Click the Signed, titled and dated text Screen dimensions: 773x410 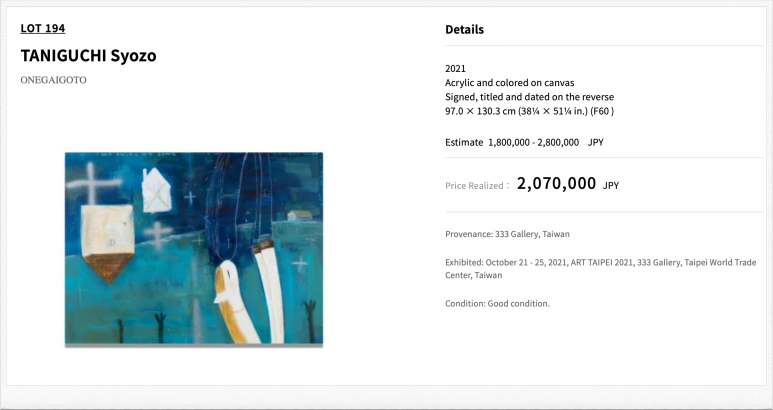pos(529,97)
